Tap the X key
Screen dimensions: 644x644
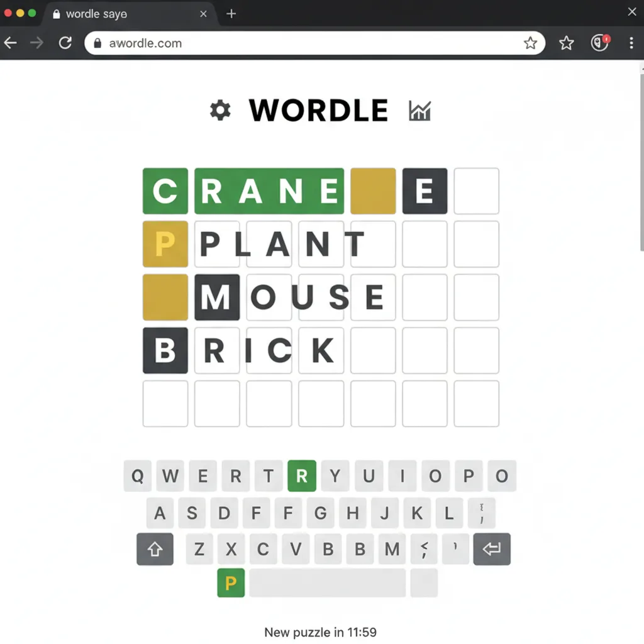(x=231, y=549)
